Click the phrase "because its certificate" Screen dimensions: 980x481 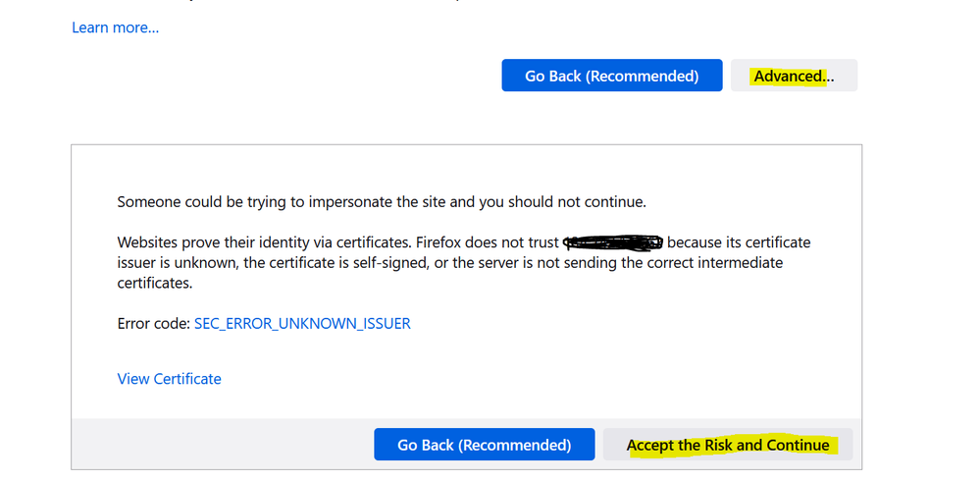[739, 241]
